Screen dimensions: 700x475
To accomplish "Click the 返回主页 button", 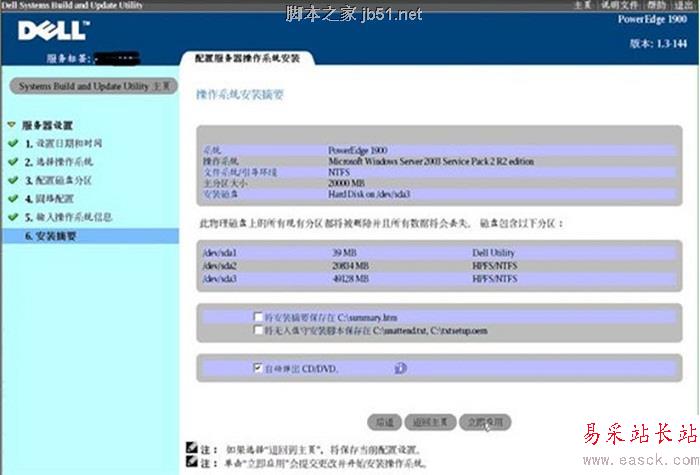I will [430, 422].
